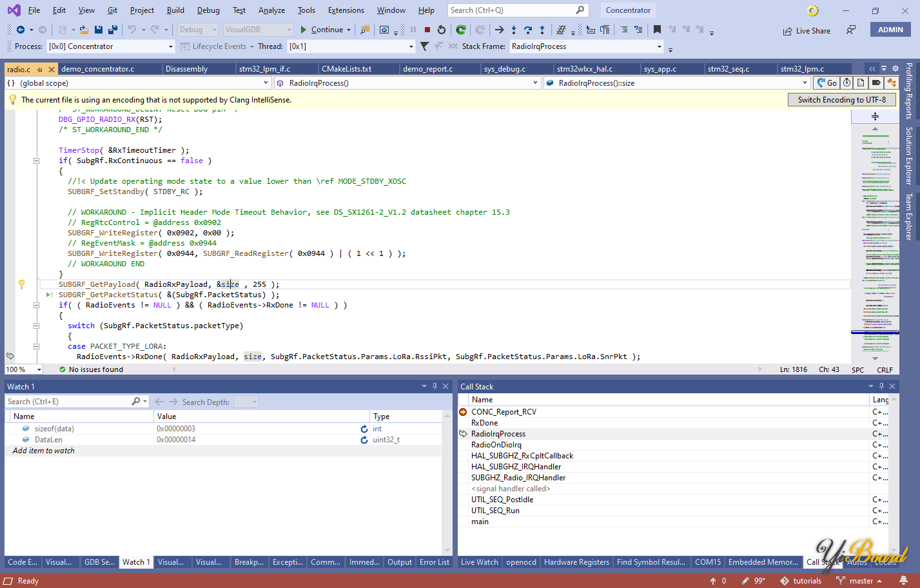Expand the Process combo box

tap(170, 46)
